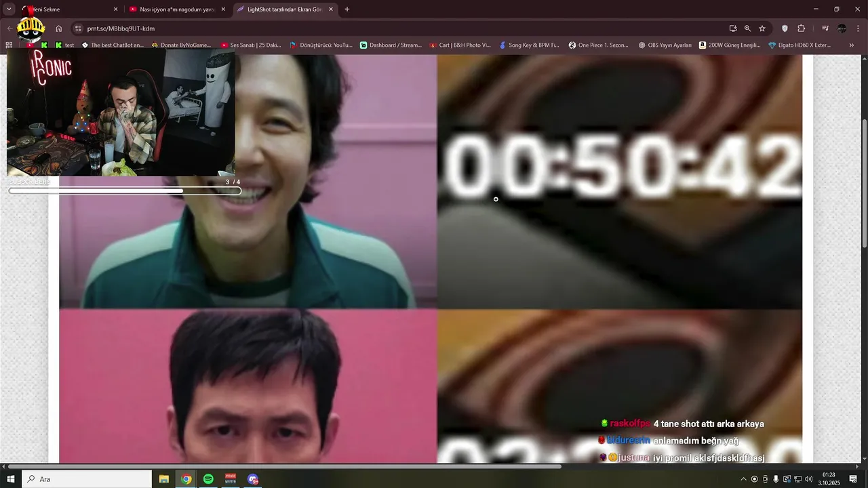Open site information icon in address bar

pyautogui.click(x=78, y=28)
